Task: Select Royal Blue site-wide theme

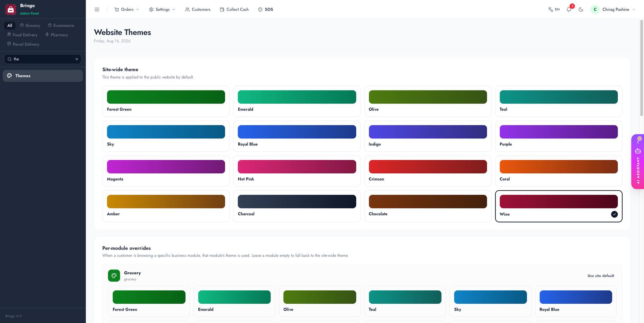Action: click(297, 136)
